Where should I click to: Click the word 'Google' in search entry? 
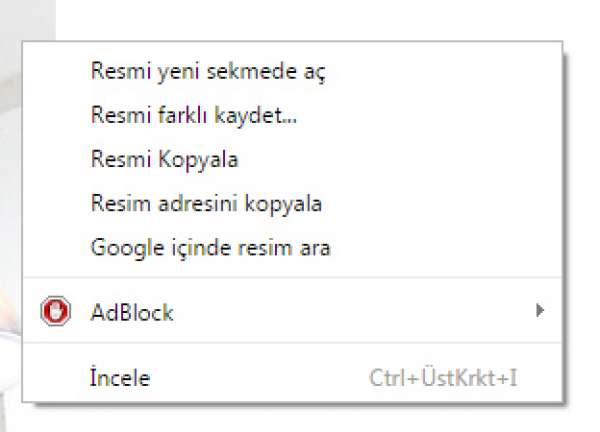click(x=127, y=248)
